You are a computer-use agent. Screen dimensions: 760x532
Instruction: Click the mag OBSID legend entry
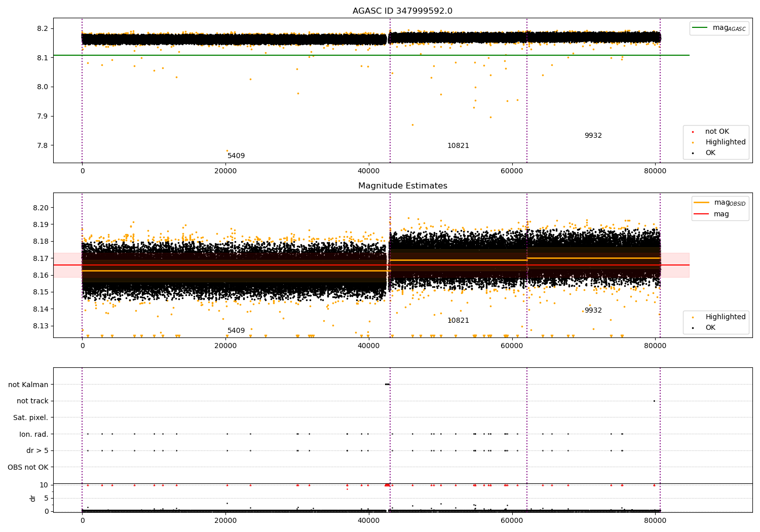click(x=720, y=203)
